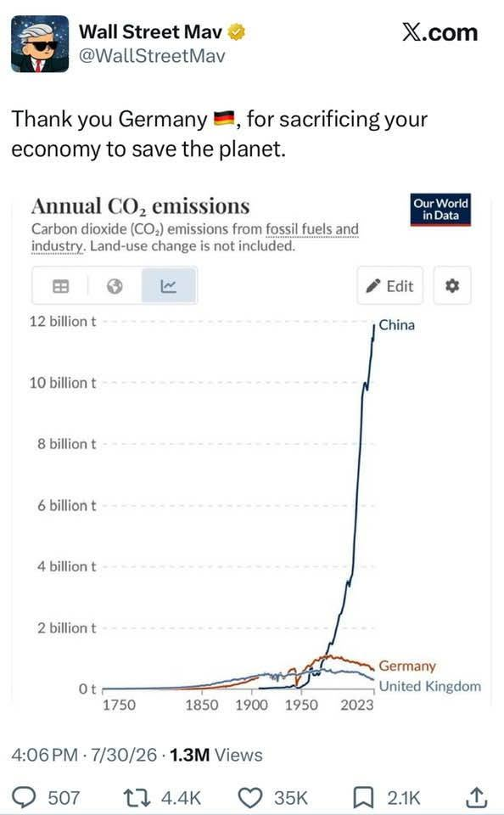The width and height of the screenshot is (504, 815).
Task: Click the repost arrows icon
Action: point(137,797)
